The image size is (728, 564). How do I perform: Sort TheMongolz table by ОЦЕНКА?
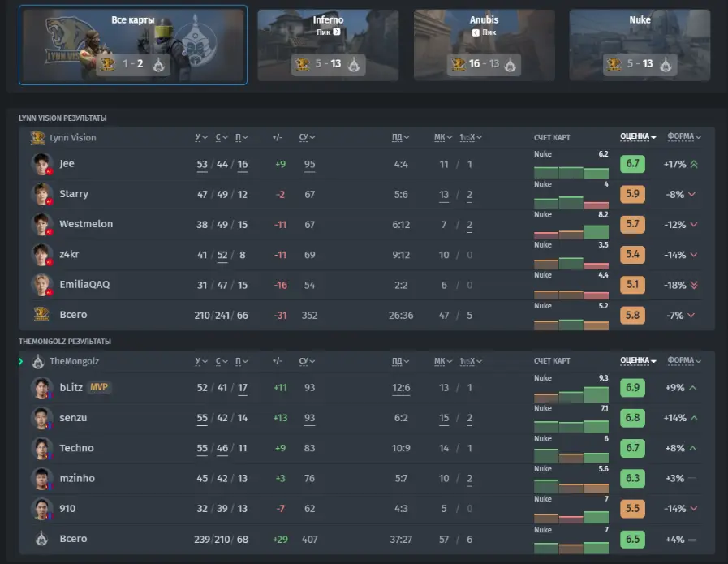638,360
